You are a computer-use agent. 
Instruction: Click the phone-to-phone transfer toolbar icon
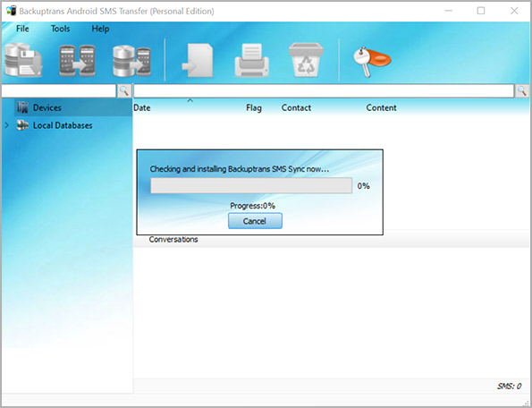click(x=77, y=61)
